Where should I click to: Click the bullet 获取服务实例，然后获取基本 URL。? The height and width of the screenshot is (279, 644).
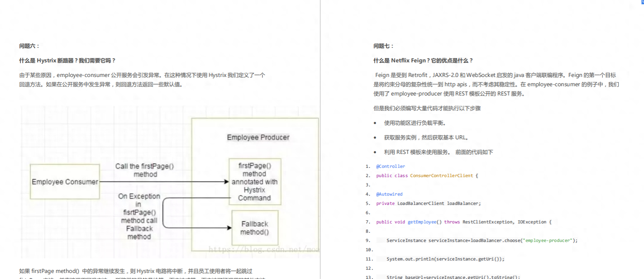[426, 138]
